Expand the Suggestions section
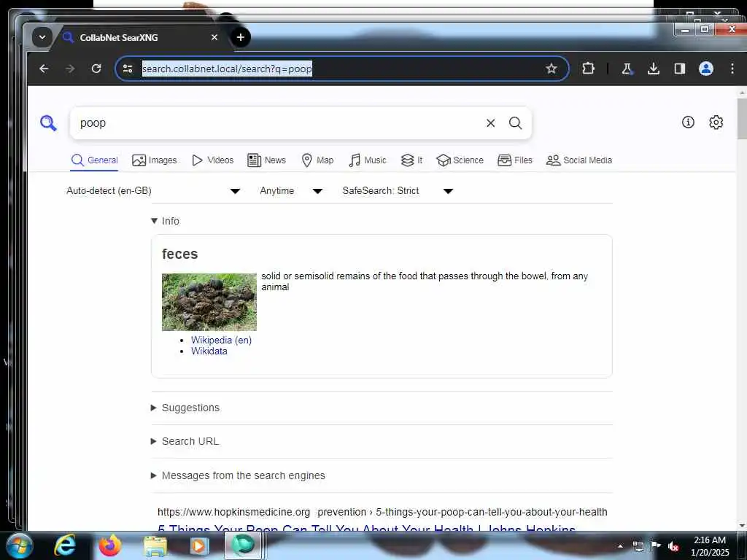 click(x=185, y=408)
